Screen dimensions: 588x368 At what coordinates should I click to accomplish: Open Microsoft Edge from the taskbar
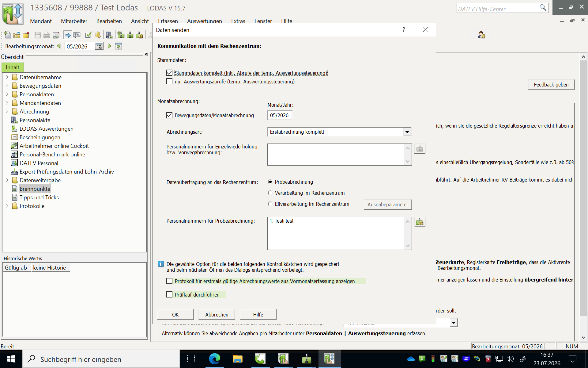coord(214,359)
